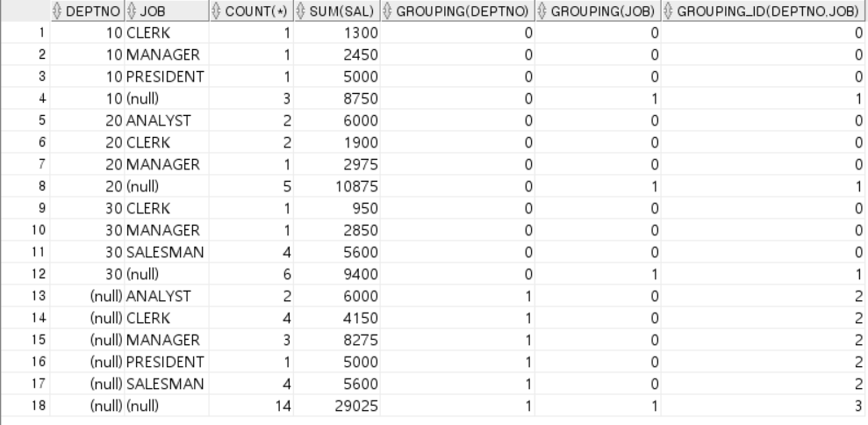Click sort icon in GROUPING(JOB) header
The image size is (868, 425).
(x=542, y=11)
